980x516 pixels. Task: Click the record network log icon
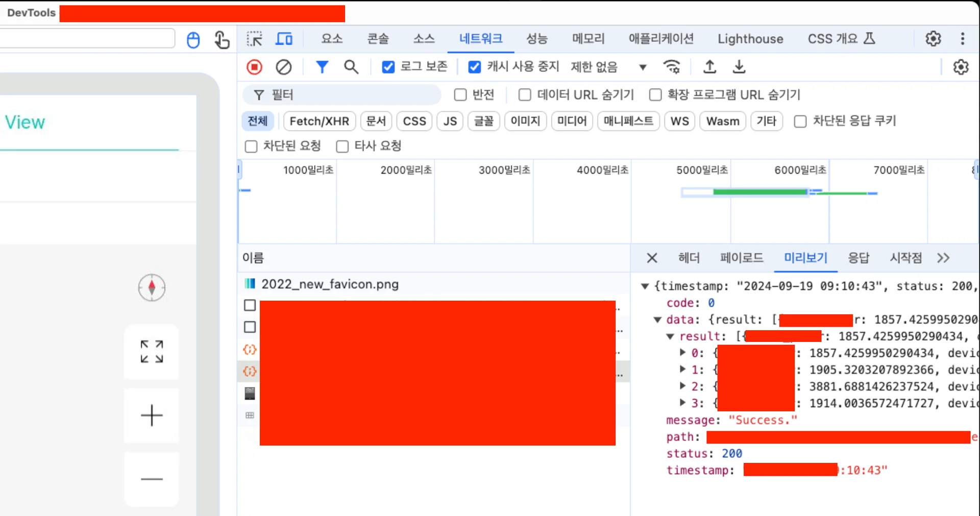[x=254, y=67]
